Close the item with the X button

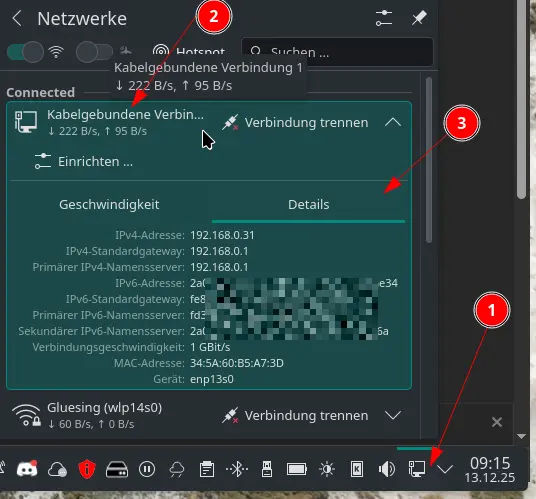[x=497, y=422]
